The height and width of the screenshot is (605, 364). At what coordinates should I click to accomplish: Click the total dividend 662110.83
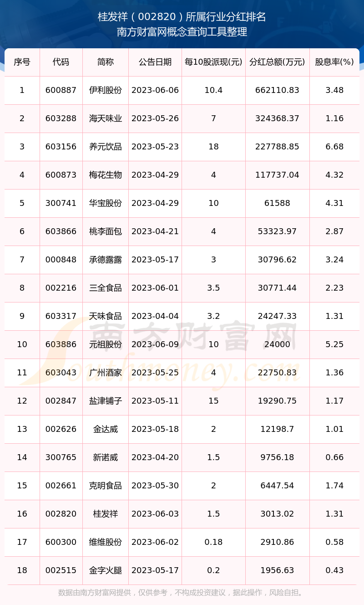(x=277, y=90)
